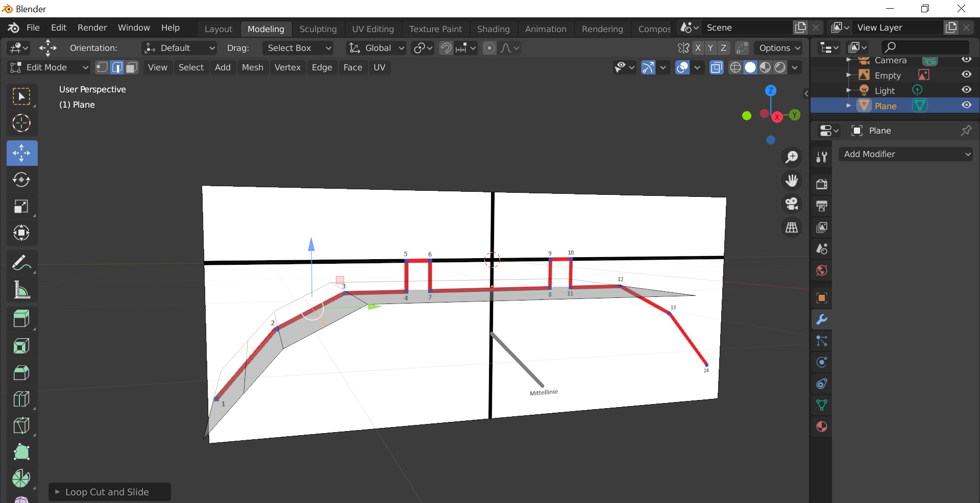The height and width of the screenshot is (503, 980).
Task: Select the Scale tool
Action: 21,207
